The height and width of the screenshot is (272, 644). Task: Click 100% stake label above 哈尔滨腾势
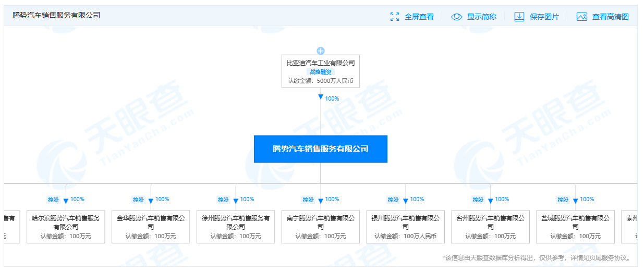pos(77,199)
